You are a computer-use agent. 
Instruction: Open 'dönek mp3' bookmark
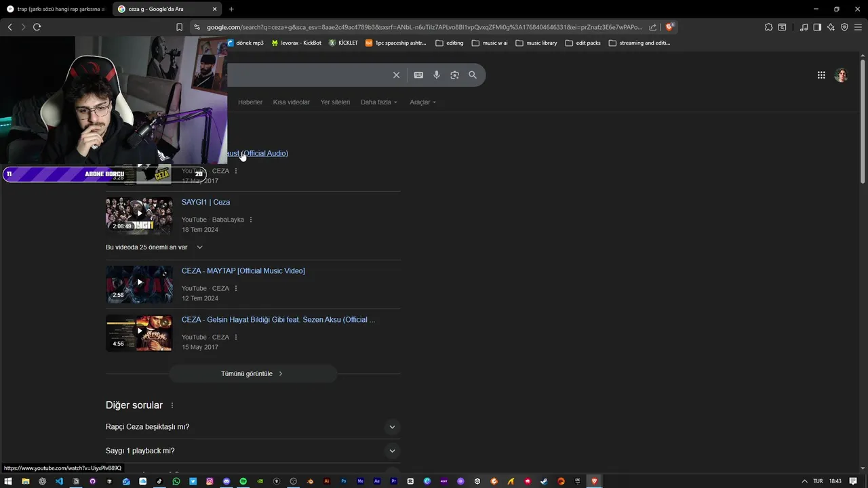(x=245, y=43)
